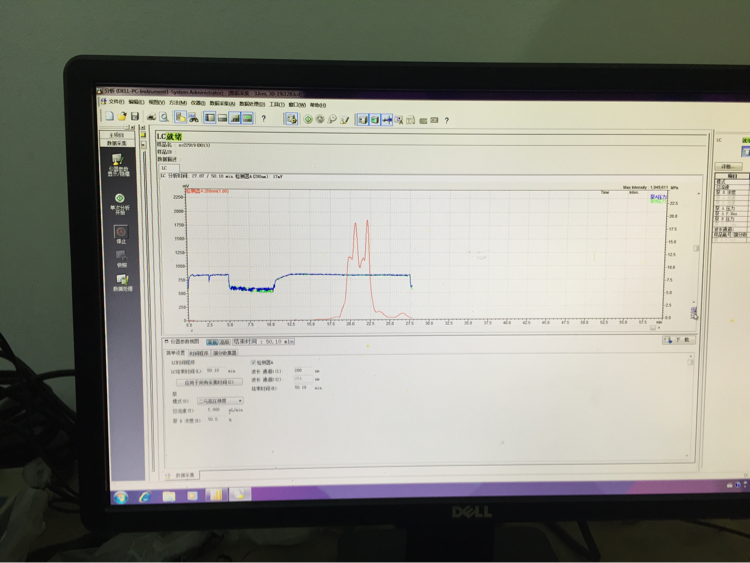Click the 详细 button in right panel
Image resolution: width=750 pixels, height=563 pixels.
[728, 166]
